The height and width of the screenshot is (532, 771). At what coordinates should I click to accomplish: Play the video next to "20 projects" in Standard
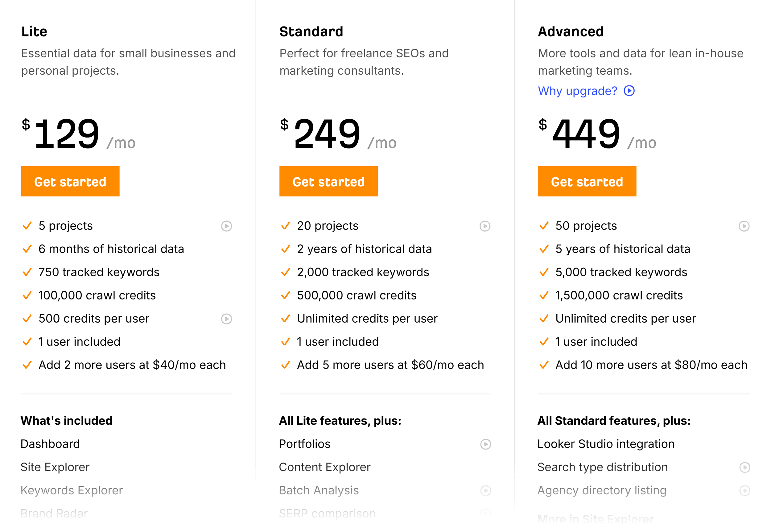[485, 226]
